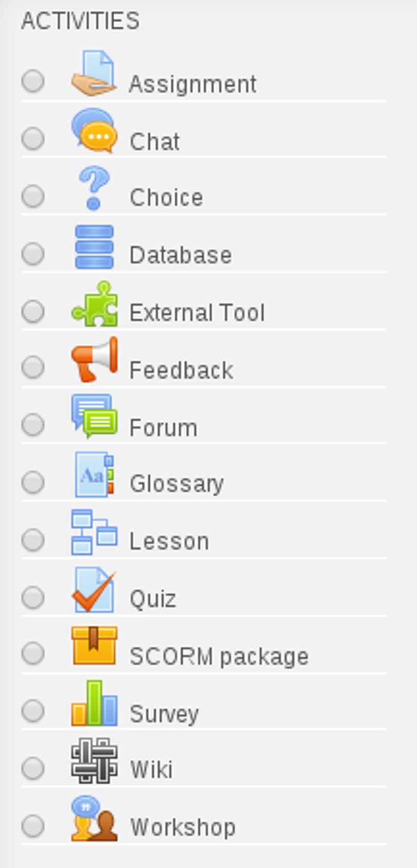Select the Quiz radio button
This screenshot has width=417, height=868.
33,598
